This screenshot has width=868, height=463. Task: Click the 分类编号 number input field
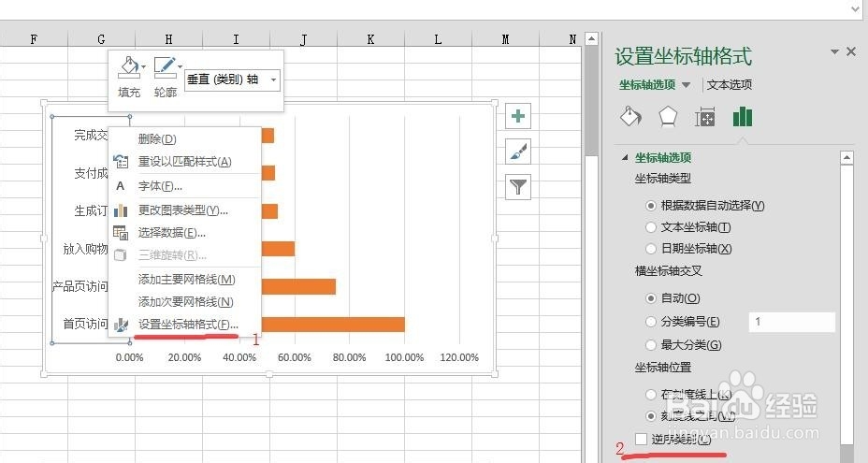coord(792,322)
